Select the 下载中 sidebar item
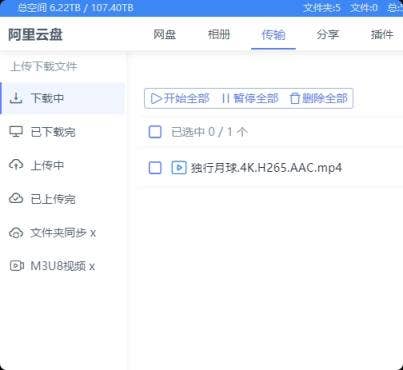The width and height of the screenshot is (403, 370). pyautogui.click(x=63, y=98)
